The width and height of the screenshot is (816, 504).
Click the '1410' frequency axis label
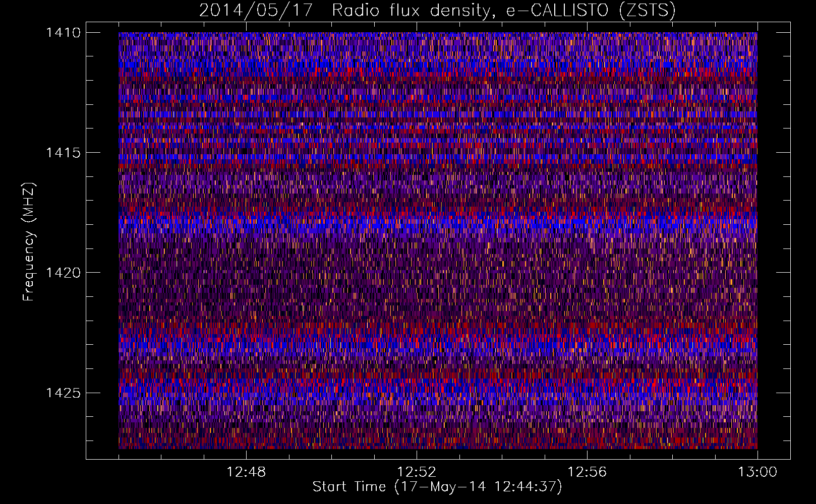[63, 33]
